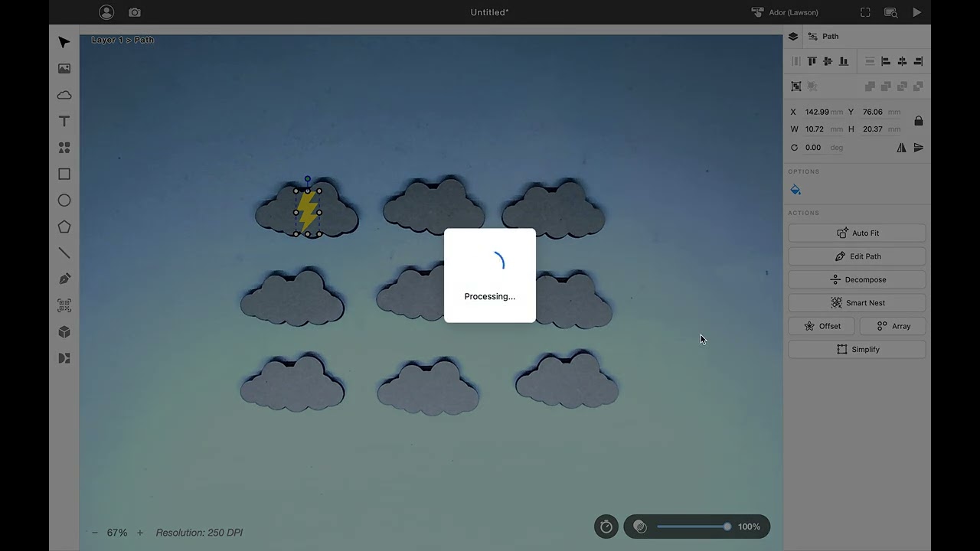Open the user account avatar
The height and width of the screenshot is (551, 980).
pyautogui.click(x=106, y=12)
